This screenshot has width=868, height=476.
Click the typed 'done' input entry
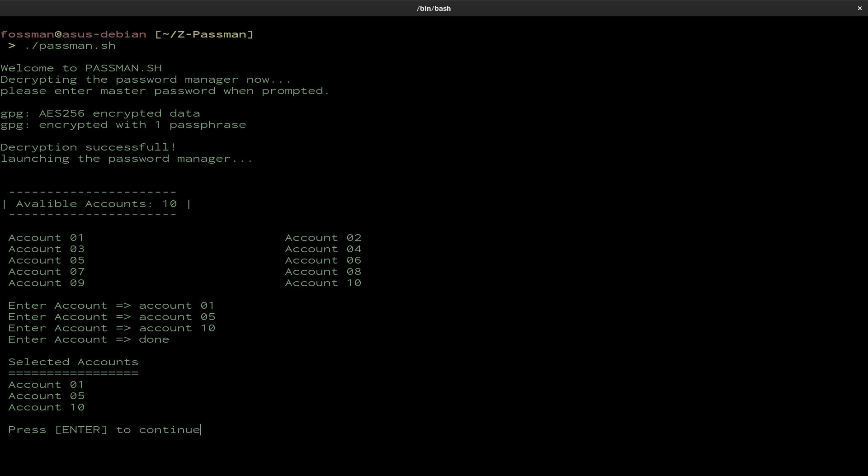coord(154,339)
